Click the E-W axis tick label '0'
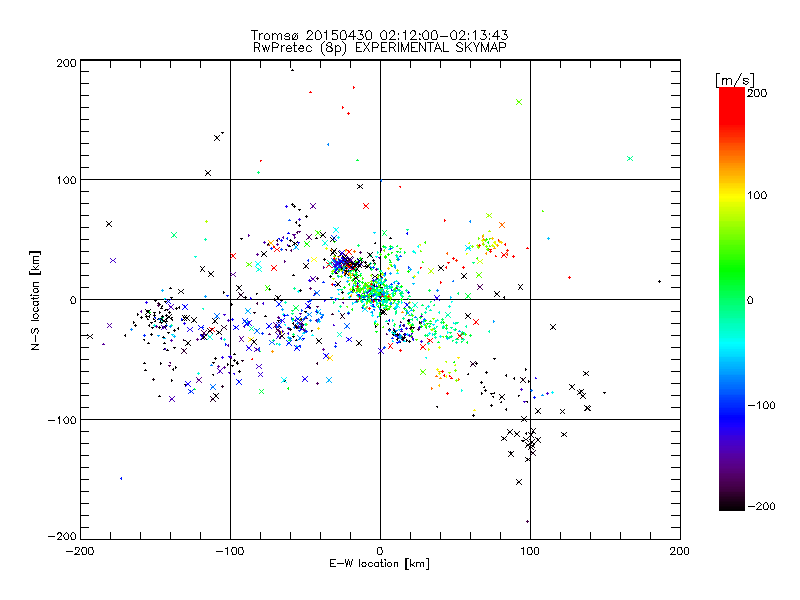Screen dimensions: 800x600 pyautogui.click(x=380, y=551)
